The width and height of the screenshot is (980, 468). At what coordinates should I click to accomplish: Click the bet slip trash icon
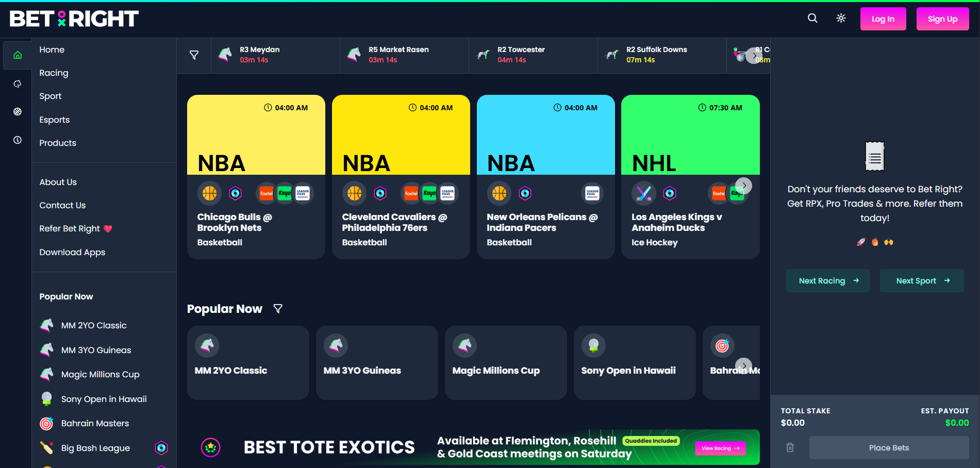click(x=790, y=447)
